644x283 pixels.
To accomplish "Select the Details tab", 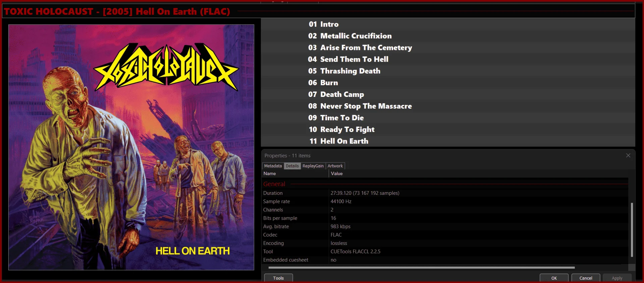I will click(x=292, y=166).
